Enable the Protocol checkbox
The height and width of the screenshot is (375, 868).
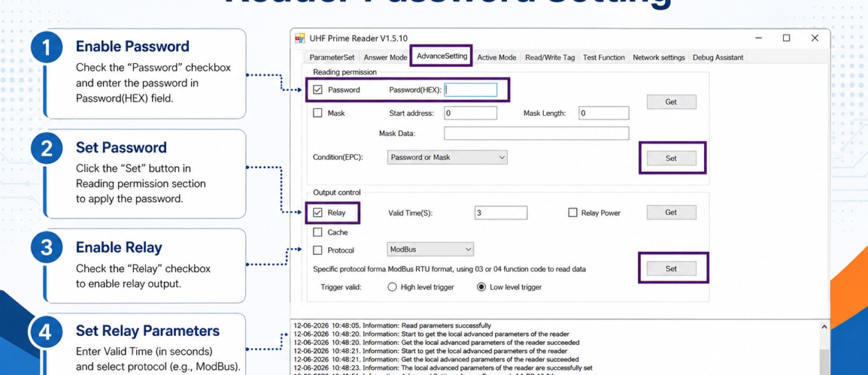[318, 250]
